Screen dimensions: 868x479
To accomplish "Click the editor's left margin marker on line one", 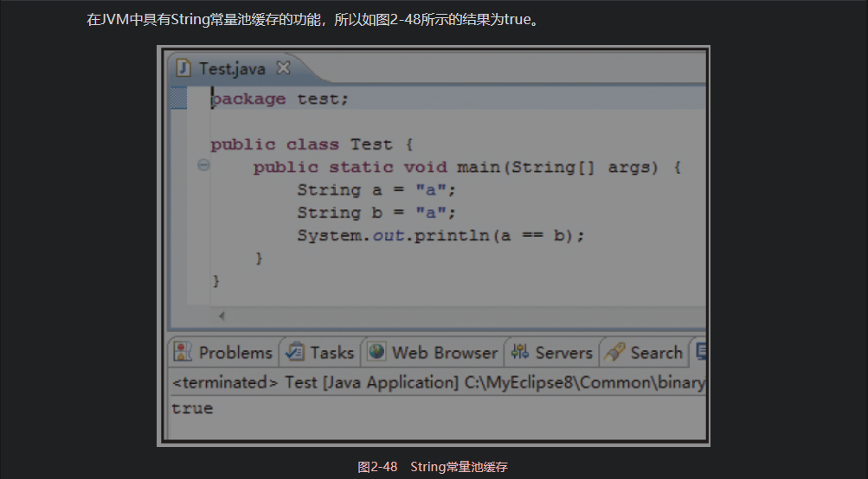I will 178,98.
